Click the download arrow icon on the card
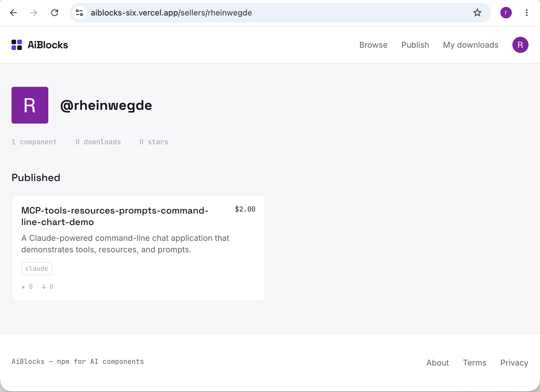 44,287
